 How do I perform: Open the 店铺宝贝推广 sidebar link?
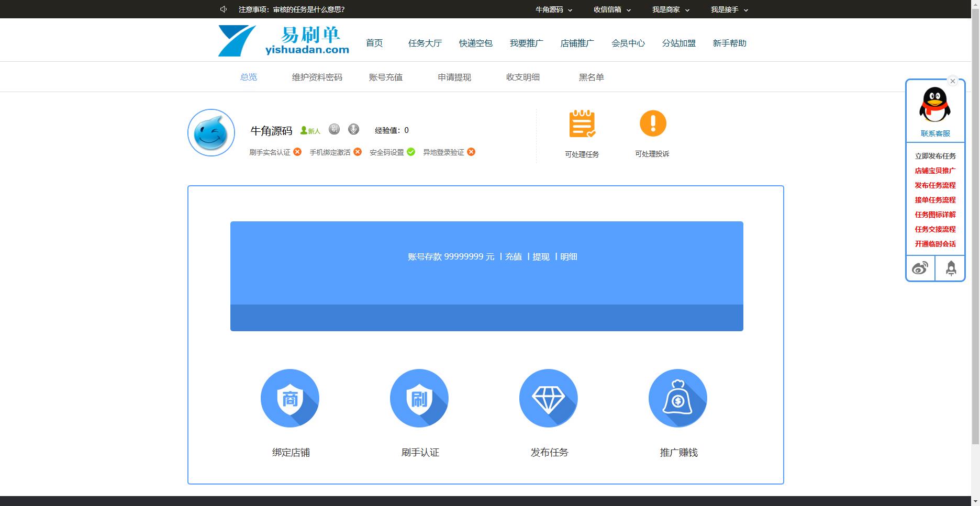pos(935,171)
